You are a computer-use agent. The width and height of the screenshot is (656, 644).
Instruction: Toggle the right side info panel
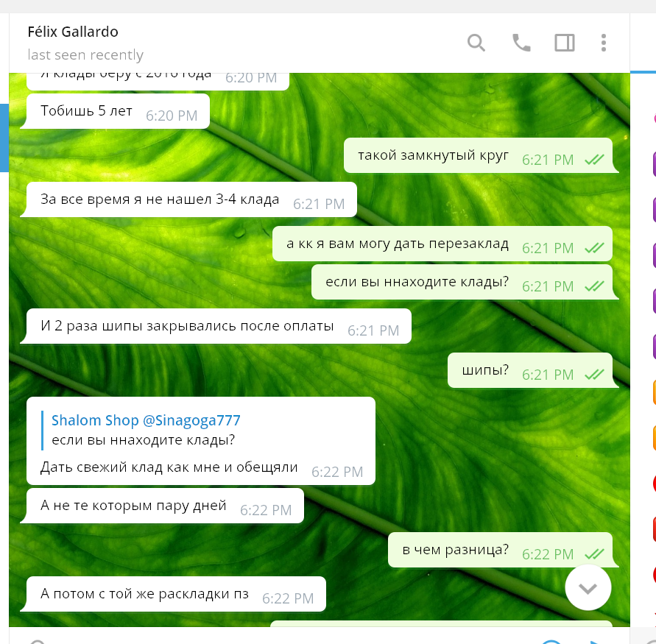565,43
